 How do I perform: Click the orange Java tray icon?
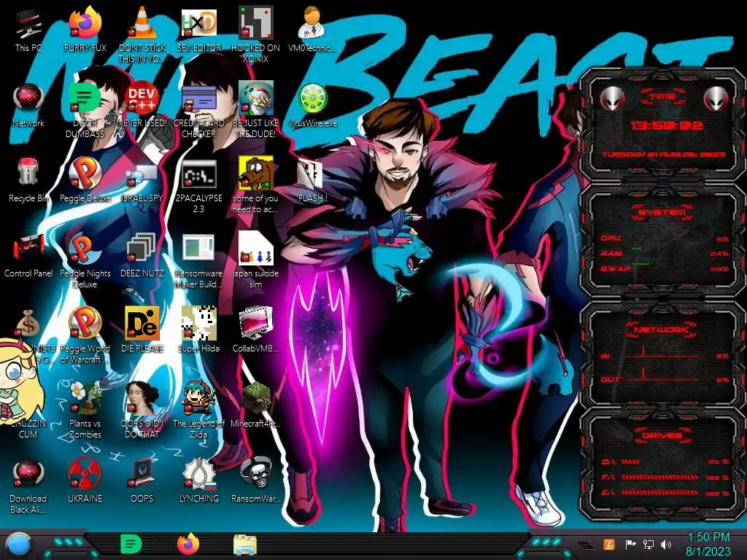pyautogui.click(x=609, y=544)
